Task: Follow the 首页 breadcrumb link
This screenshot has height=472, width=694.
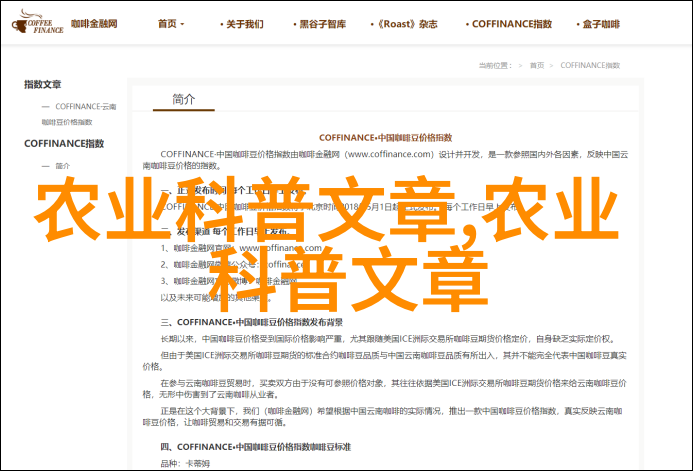Action: pos(537,66)
